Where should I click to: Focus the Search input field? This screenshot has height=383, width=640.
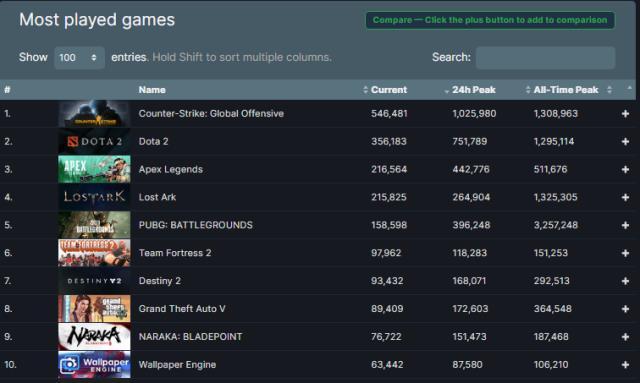pos(545,58)
